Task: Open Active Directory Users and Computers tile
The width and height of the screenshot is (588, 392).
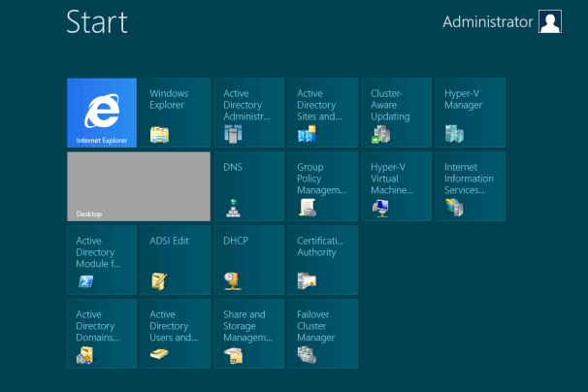Action: pos(176,334)
